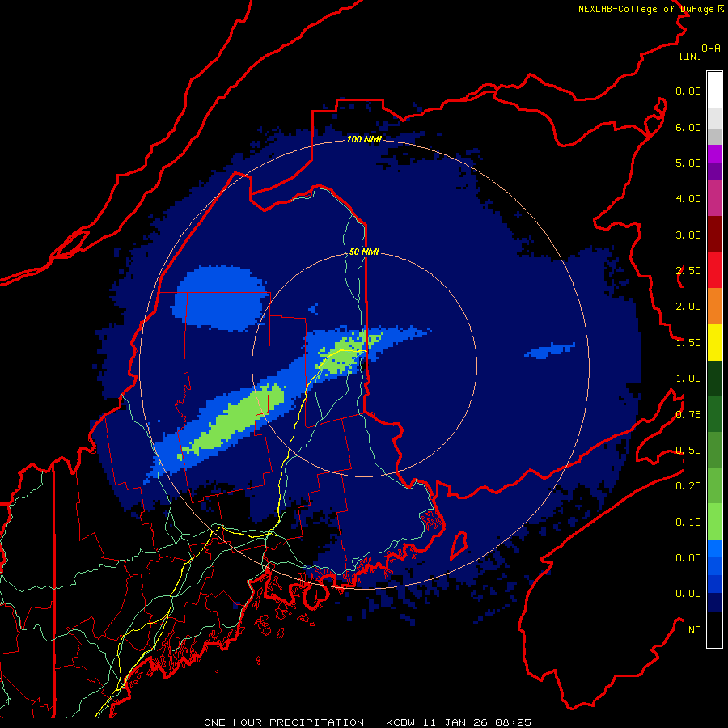Image resolution: width=728 pixels, height=728 pixels.
Task: Click the 4.00 legend value
Action: (x=688, y=199)
